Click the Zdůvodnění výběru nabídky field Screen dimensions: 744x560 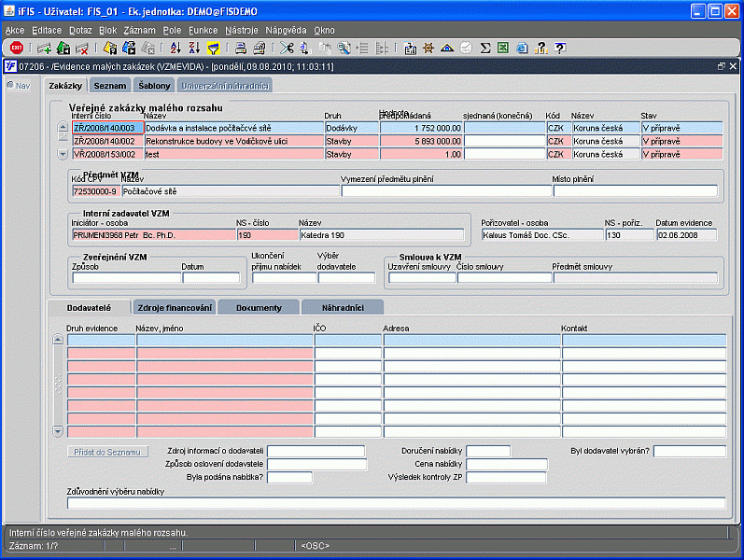[x=396, y=503]
